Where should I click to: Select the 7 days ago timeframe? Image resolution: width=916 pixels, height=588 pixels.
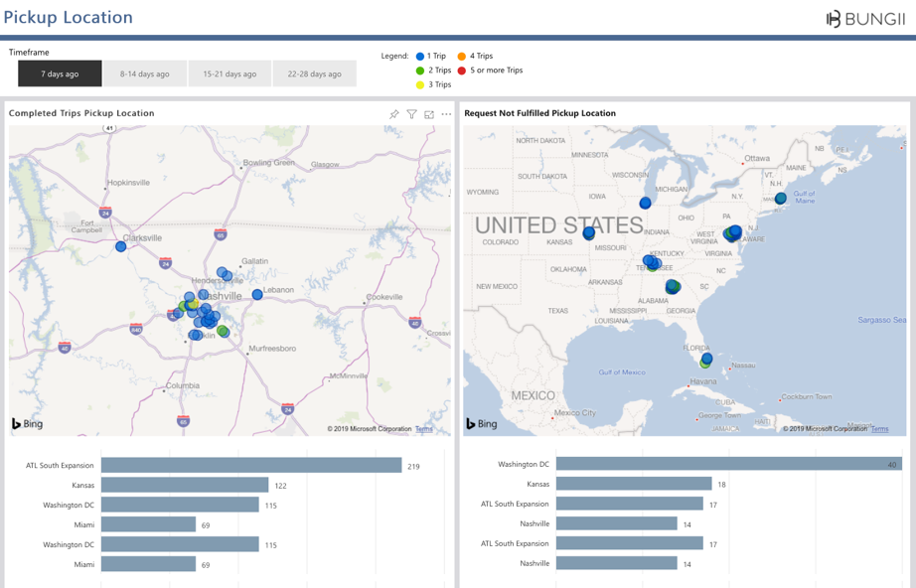(60, 73)
